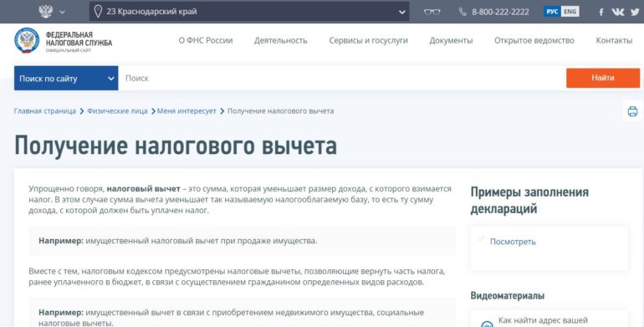Go to Физические лица breadcrumb
The height and width of the screenshot is (327, 644).
click(117, 111)
